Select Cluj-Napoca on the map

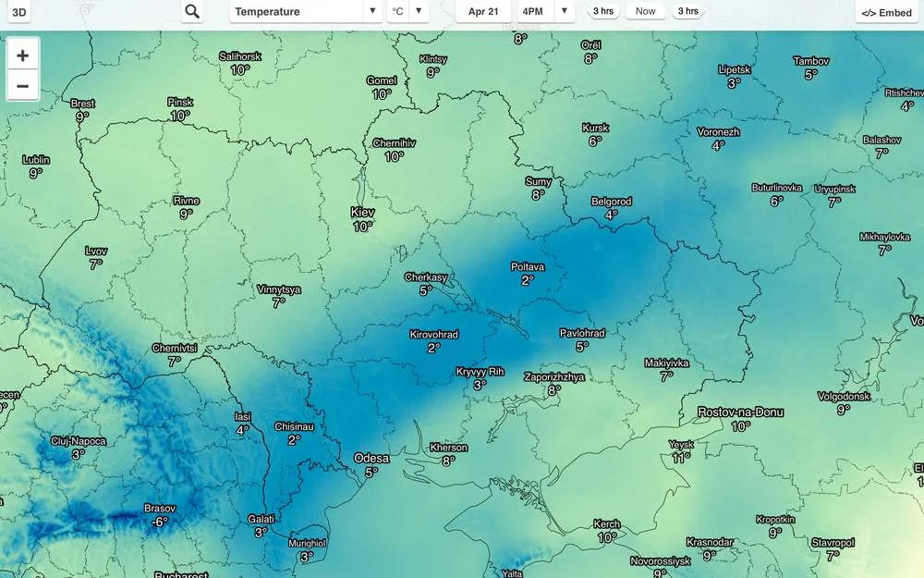(x=79, y=441)
